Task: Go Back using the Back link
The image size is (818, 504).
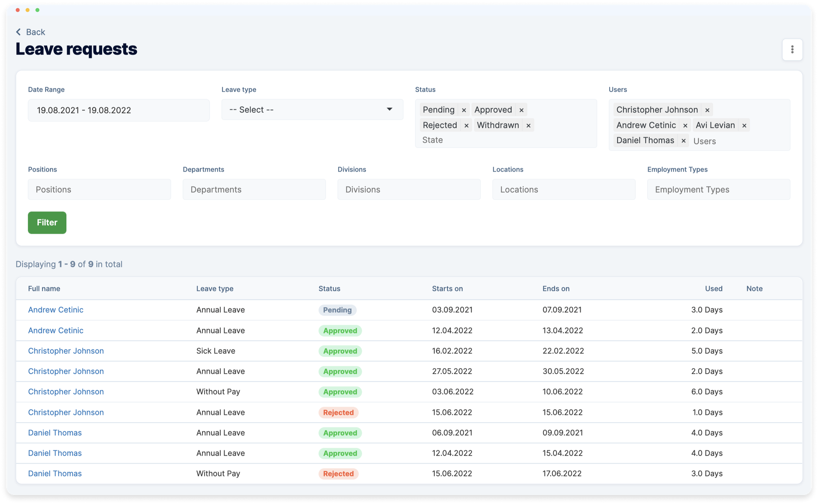Action: click(x=30, y=32)
